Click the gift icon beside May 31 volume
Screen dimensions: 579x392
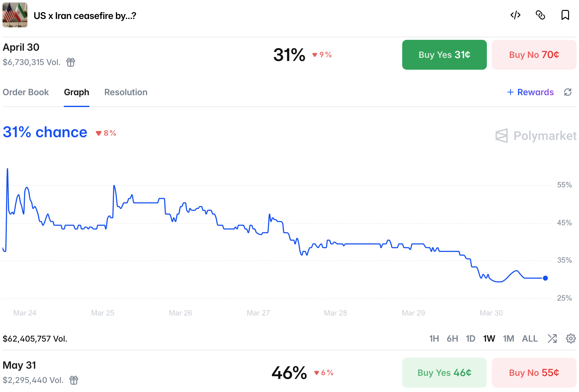[74, 380]
